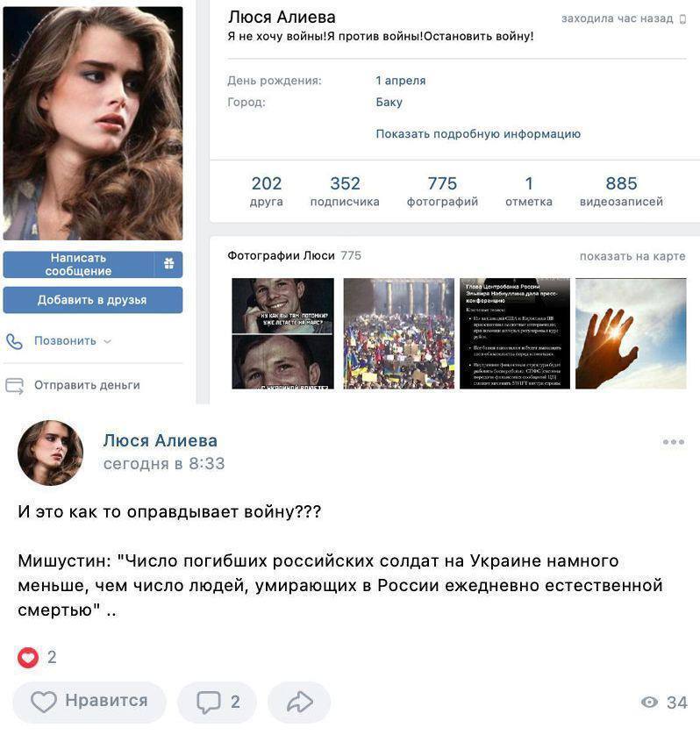Expand Показать подробную информацию
Screen dimensions: 700x735
[x=478, y=134]
